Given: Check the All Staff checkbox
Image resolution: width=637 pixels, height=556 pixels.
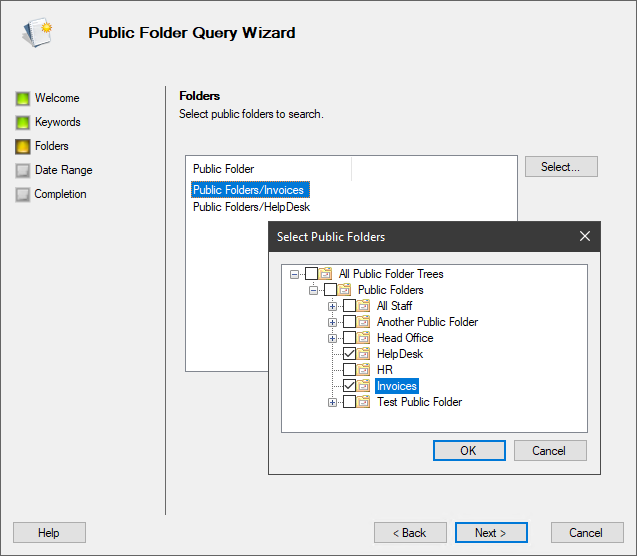Looking at the screenshot, I should pos(349,306).
